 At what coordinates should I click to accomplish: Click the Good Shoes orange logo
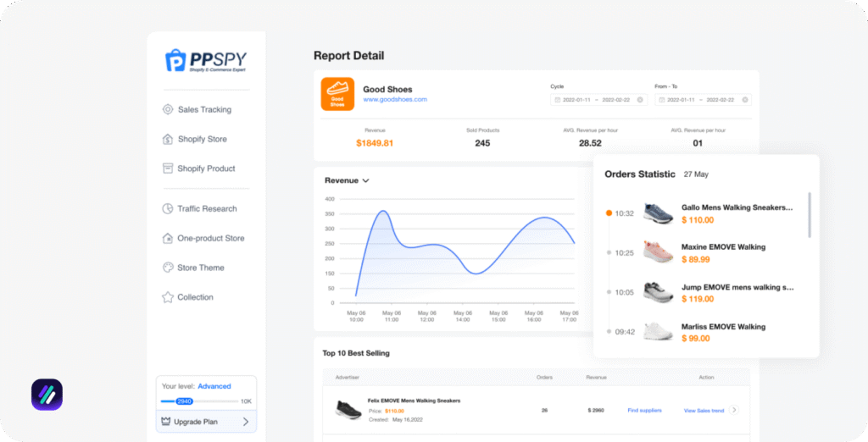click(337, 94)
